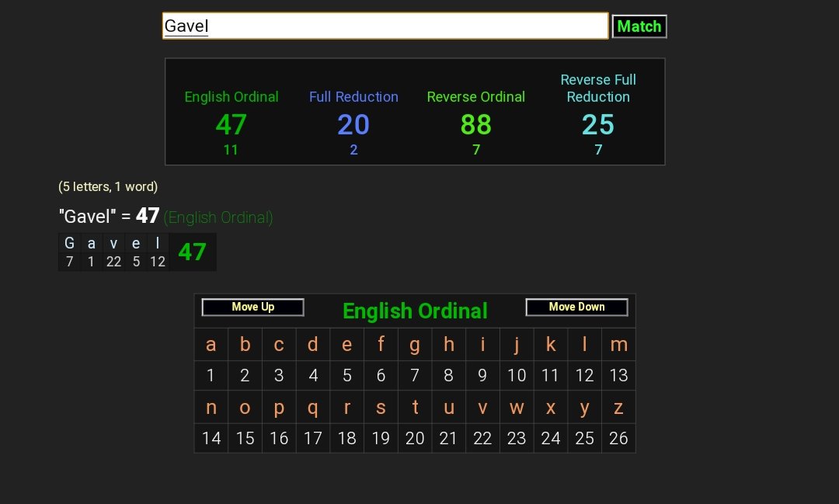Click the value 12 in the word breakdown
This screenshot has width=839, height=504.
coord(157,262)
